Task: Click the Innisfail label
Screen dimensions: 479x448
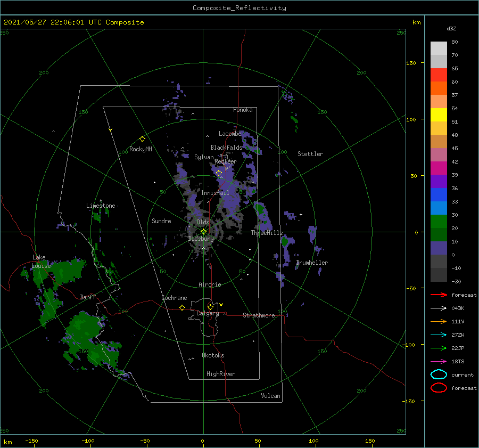Action: 215,193
